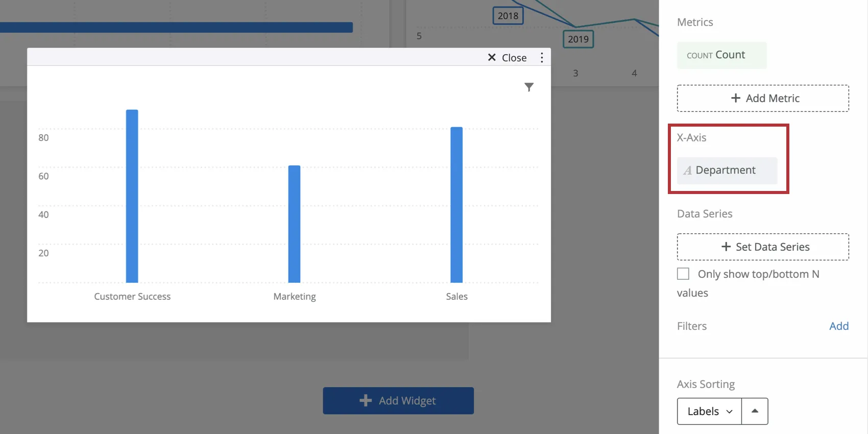Click the X-Axis section heading

[x=692, y=137]
